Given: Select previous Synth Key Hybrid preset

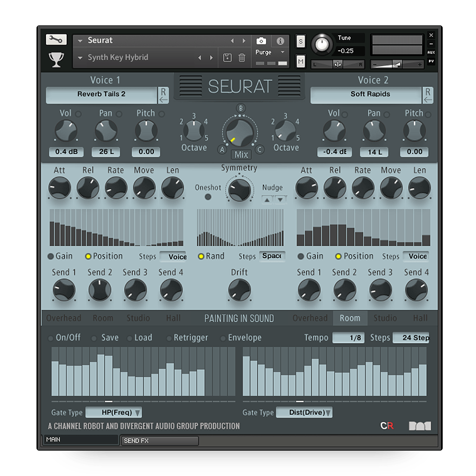Looking at the screenshot, I should pyautogui.click(x=199, y=57).
